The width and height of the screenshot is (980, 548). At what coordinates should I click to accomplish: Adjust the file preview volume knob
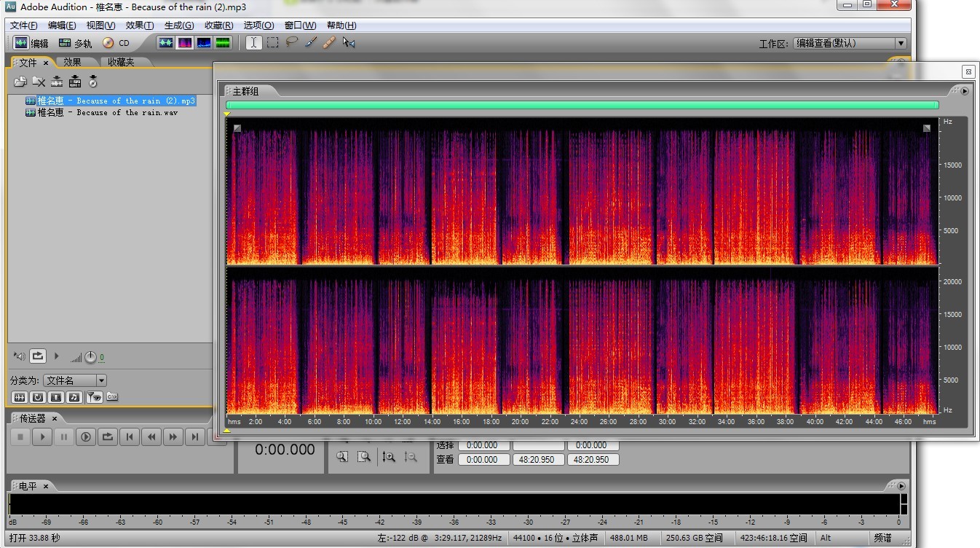click(x=90, y=357)
